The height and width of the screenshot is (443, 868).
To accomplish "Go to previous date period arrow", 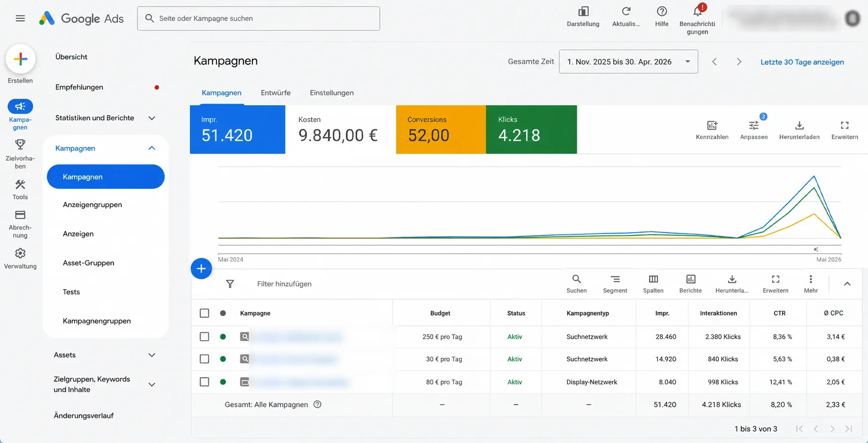I will tap(714, 62).
